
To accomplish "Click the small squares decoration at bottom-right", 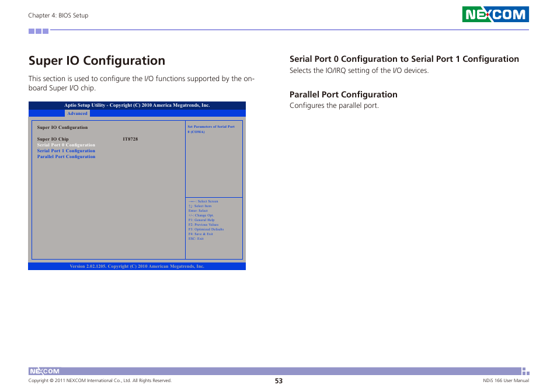I will coord(525,372).
